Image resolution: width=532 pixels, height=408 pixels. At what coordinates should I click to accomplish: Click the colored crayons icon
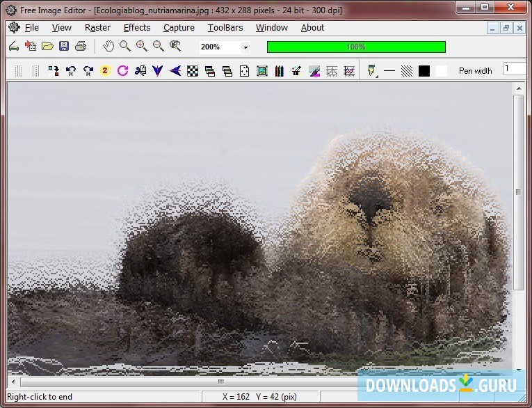click(279, 70)
